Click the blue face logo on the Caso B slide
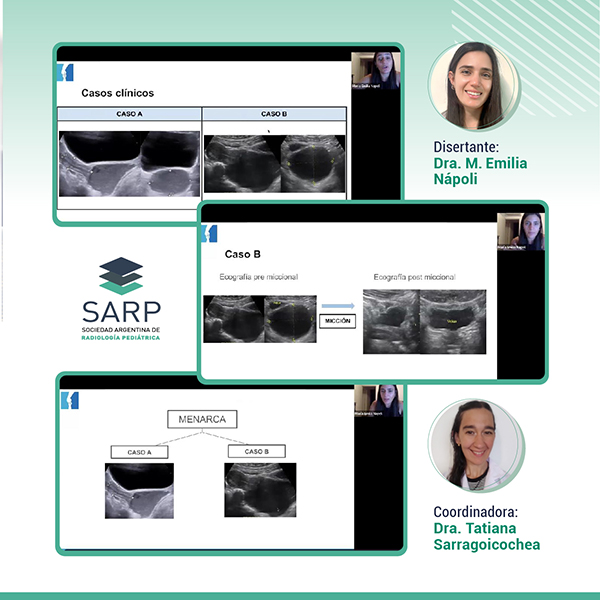This screenshot has height=600, width=600. pos(209,233)
